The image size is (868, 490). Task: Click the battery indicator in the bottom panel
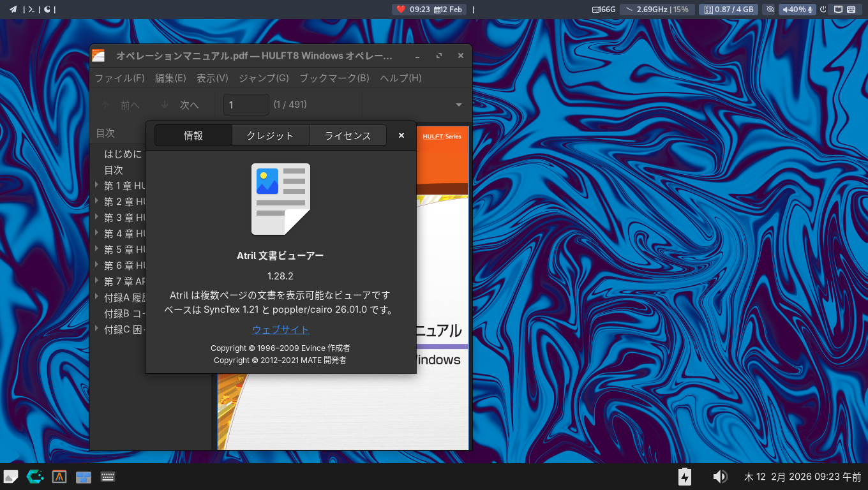[x=684, y=477]
